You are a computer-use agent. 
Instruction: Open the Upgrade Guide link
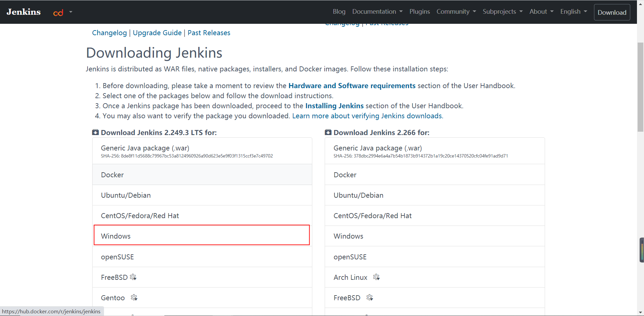click(x=157, y=33)
